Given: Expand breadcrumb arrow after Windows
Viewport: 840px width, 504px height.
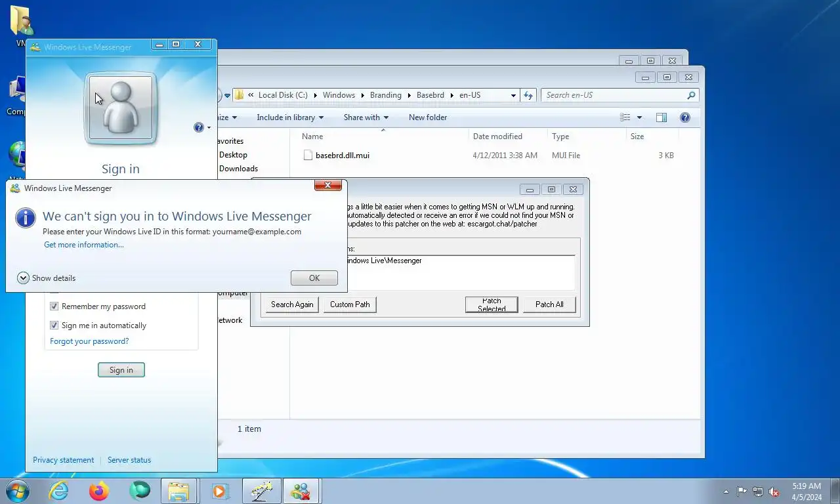Looking at the screenshot, I should pyautogui.click(x=362, y=95).
